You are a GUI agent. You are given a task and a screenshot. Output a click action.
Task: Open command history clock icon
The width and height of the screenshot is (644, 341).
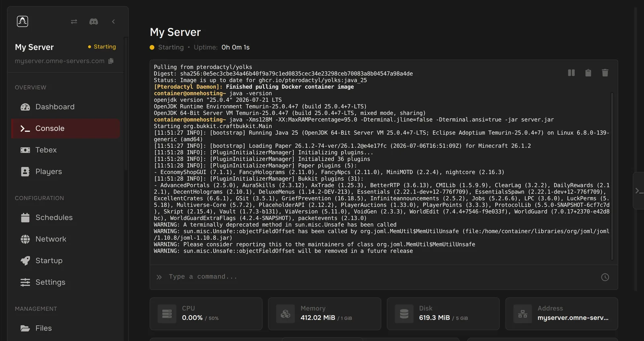point(605,277)
